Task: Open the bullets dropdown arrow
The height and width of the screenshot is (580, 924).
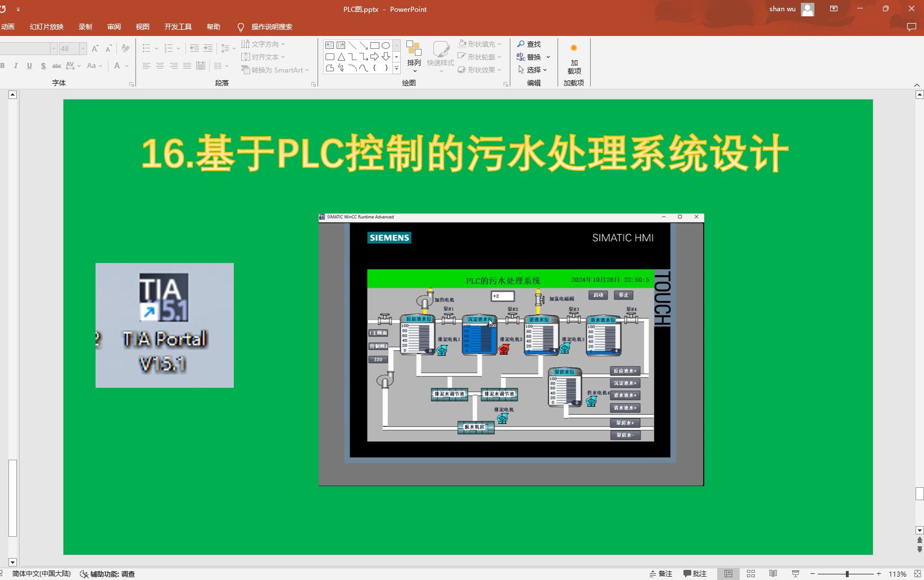Action: point(156,49)
